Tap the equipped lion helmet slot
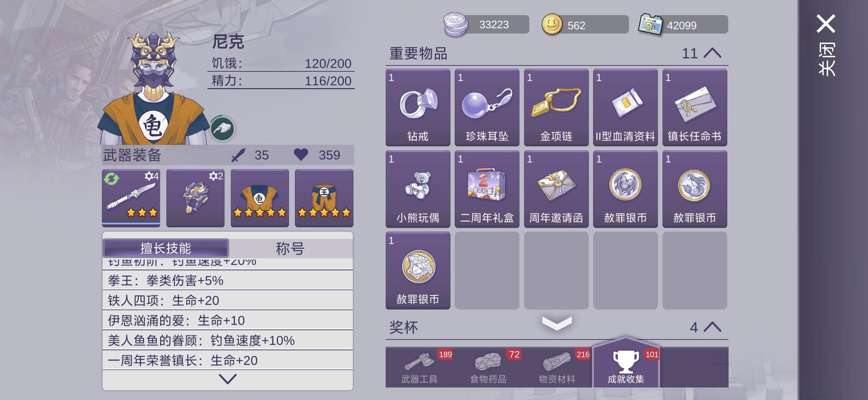 (195, 198)
